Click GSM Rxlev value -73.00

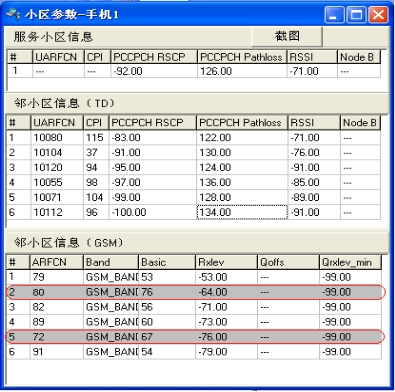226,322
